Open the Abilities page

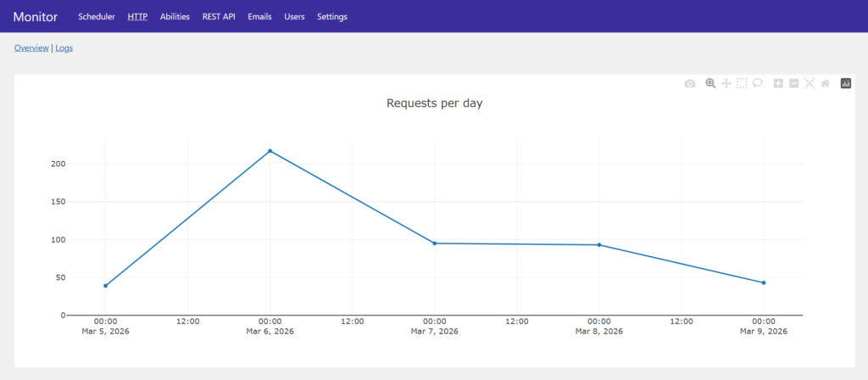[x=175, y=16]
